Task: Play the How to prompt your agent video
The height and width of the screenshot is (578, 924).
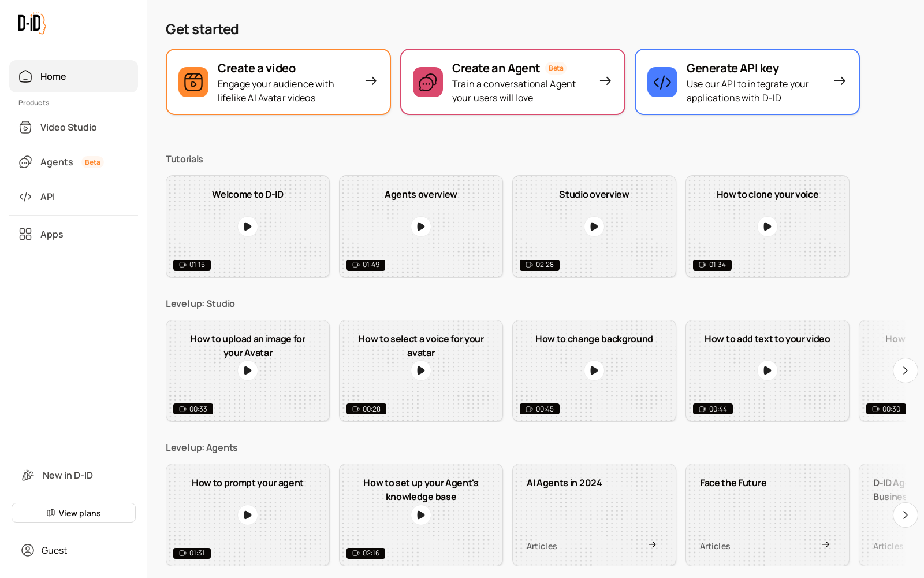Action: click(x=248, y=515)
